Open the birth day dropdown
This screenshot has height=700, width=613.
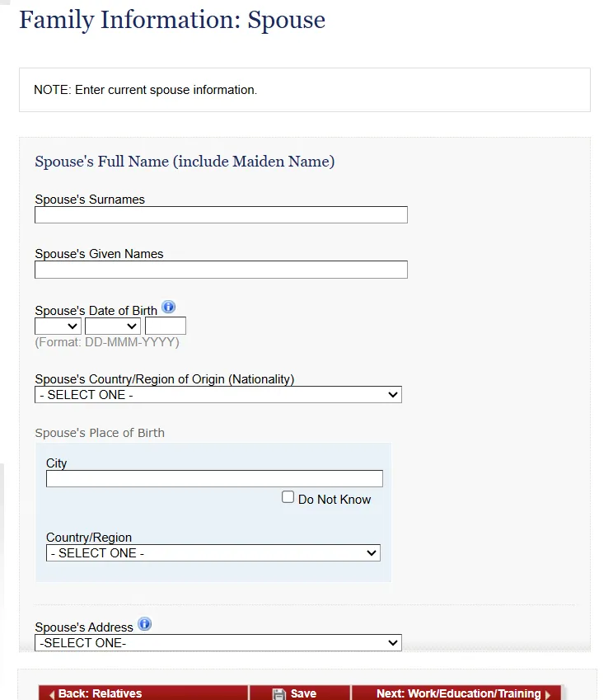click(x=58, y=327)
